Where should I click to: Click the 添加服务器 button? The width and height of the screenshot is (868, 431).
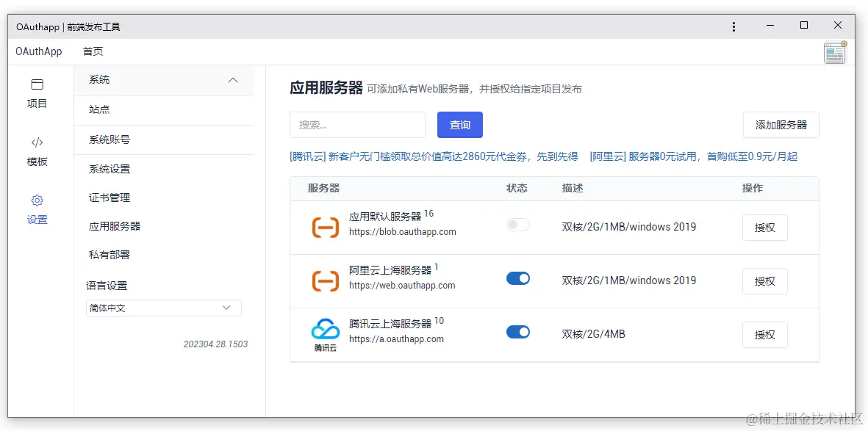(x=781, y=125)
